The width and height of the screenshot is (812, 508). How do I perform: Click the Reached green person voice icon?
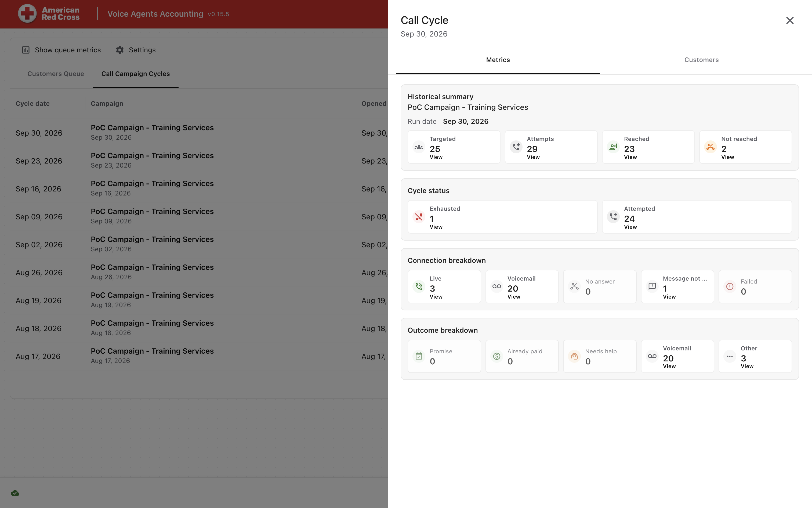coord(613,147)
